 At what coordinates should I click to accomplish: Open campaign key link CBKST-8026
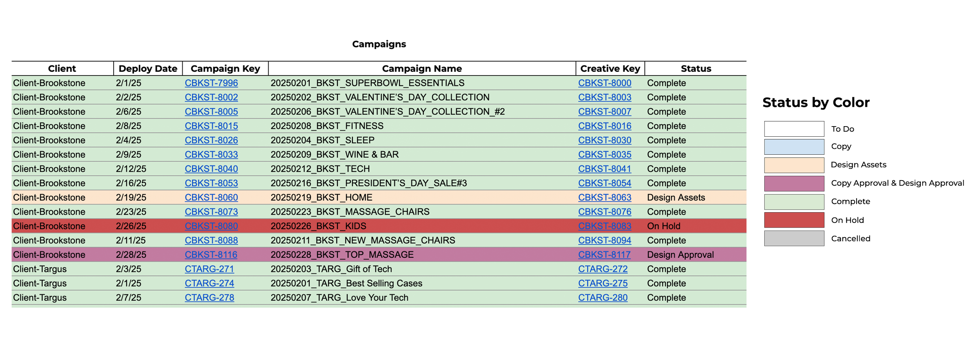tap(211, 140)
